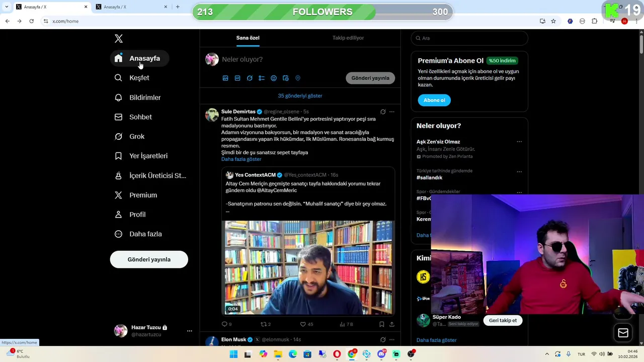Open Hazar Tuzcu account profile

146,331
